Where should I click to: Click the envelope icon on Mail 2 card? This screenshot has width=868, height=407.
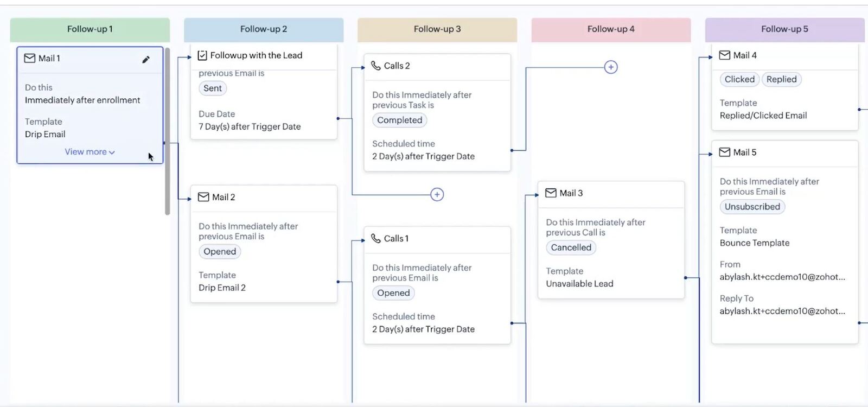pos(203,197)
